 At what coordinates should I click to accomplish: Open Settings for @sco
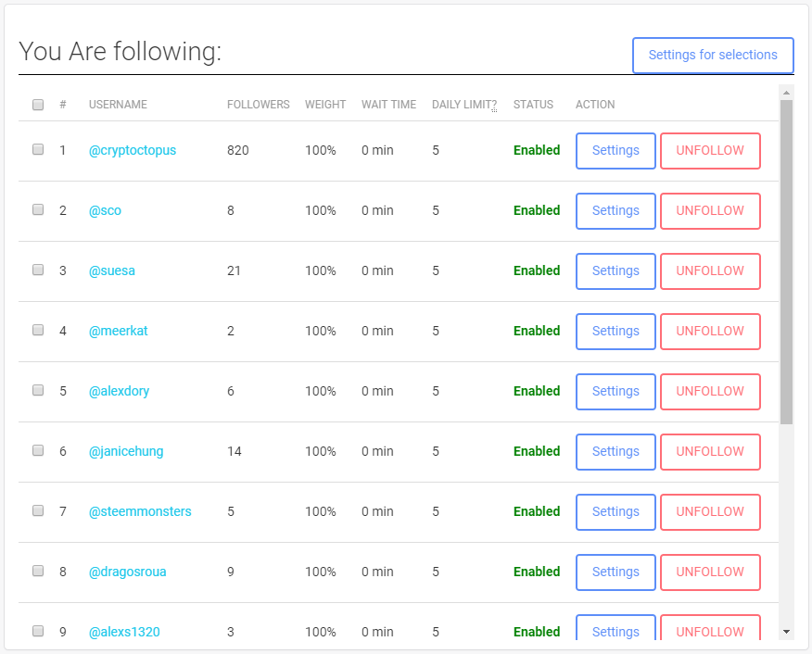(x=615, y=210)
